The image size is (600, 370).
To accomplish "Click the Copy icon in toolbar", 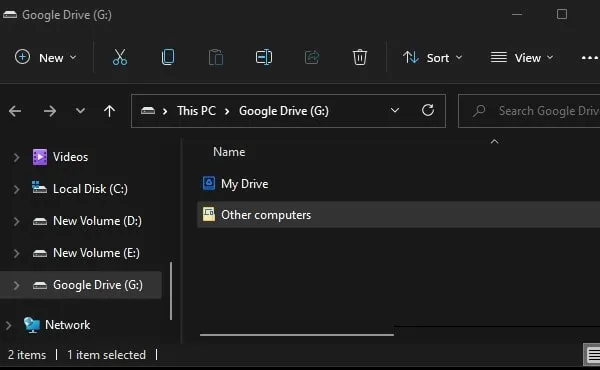I will point(168,57).
